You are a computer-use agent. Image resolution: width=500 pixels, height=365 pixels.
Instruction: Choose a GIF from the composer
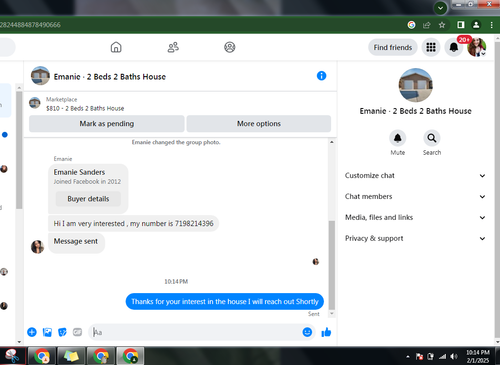click(77, 332)
